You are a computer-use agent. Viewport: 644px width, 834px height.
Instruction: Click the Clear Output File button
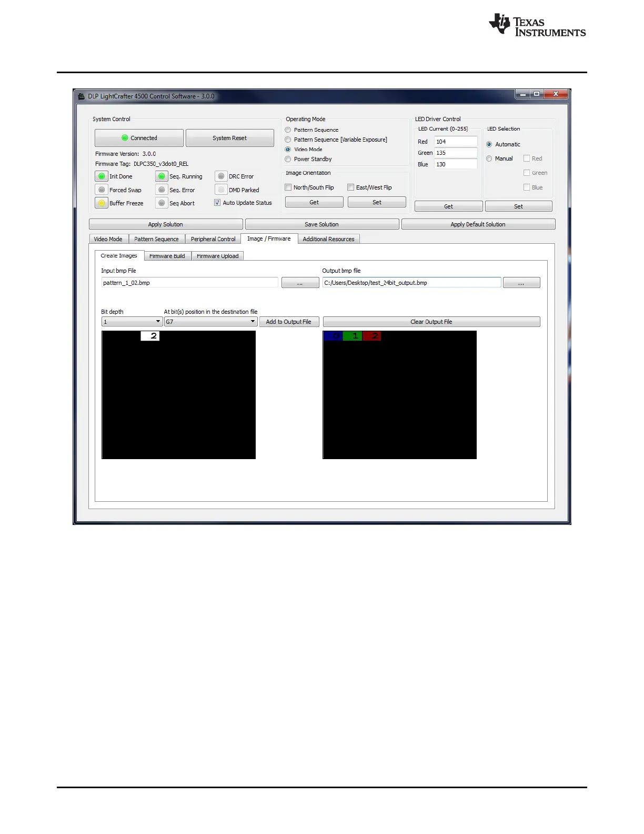tap(431, 322)
